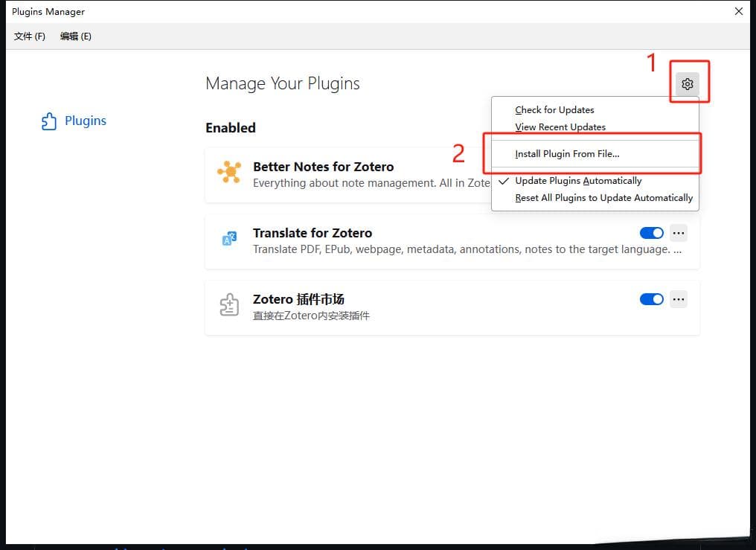Click the Plugins puzzle icon in sidebar
This screenshot has width=756, height=550.
[48, 121]
